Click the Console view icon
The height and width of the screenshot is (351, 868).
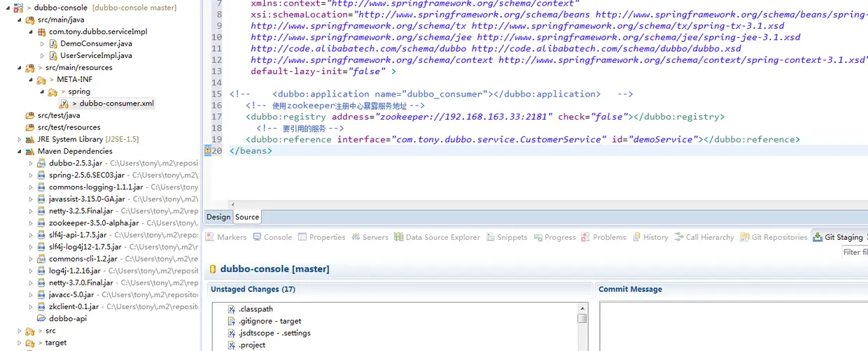click(257, 237)
